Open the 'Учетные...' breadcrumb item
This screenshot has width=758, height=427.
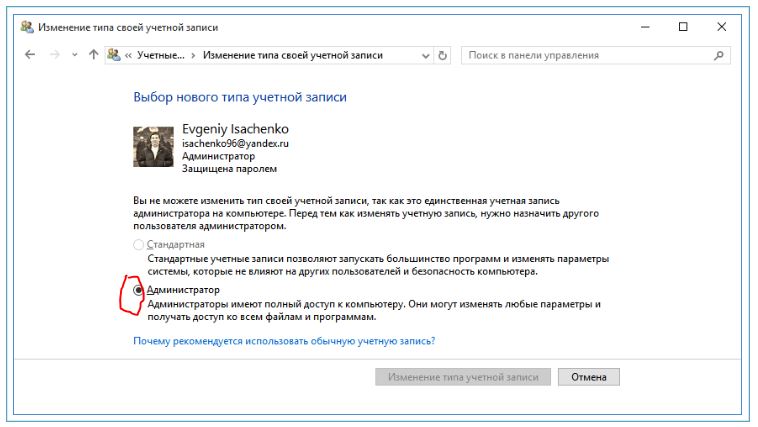[x=160, y=56]
